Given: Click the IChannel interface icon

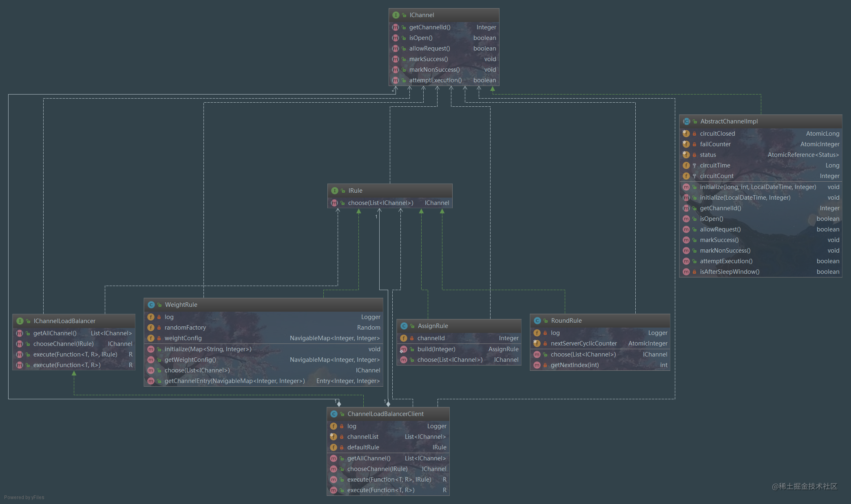Looking at the screenshot, I should (396, 15).
